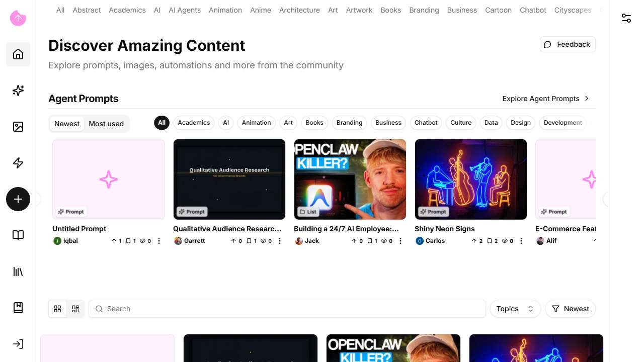Select the Architecture category tab
The height and width of the screenshot is (362, 644).
coord(299,10)
